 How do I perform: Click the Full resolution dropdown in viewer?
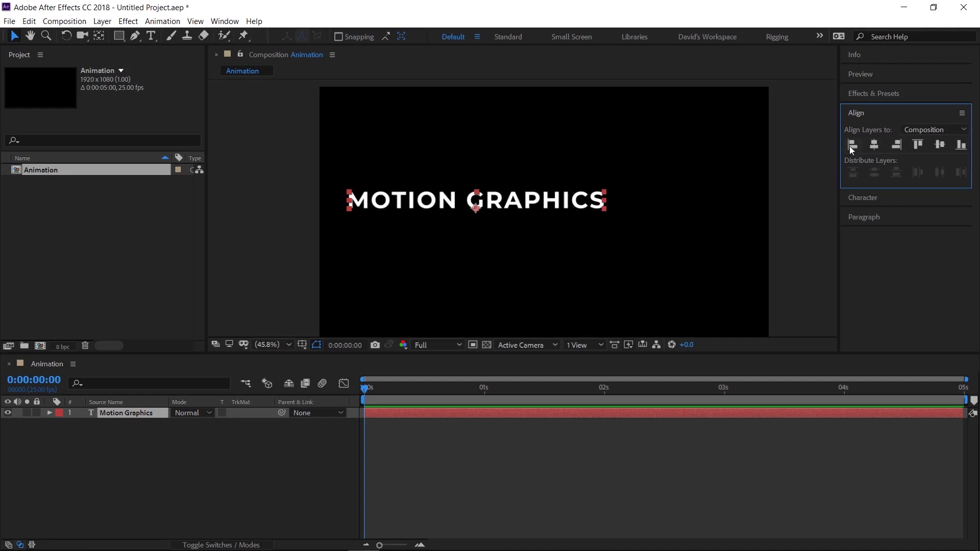click(437, 344)
